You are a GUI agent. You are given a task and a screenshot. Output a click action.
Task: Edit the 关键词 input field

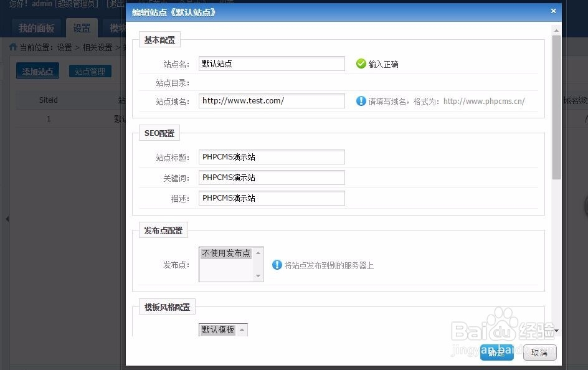[x=272, y=178]
